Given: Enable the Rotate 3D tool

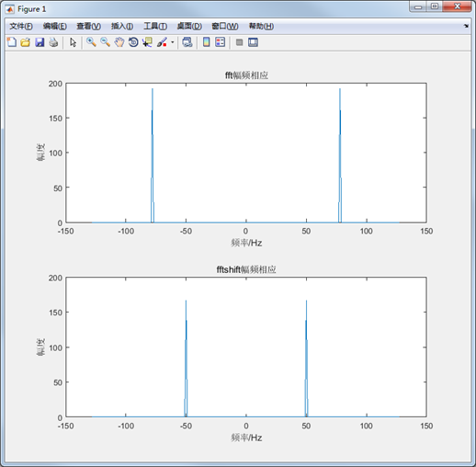Looking at the screenshot, I should point(133,42).
